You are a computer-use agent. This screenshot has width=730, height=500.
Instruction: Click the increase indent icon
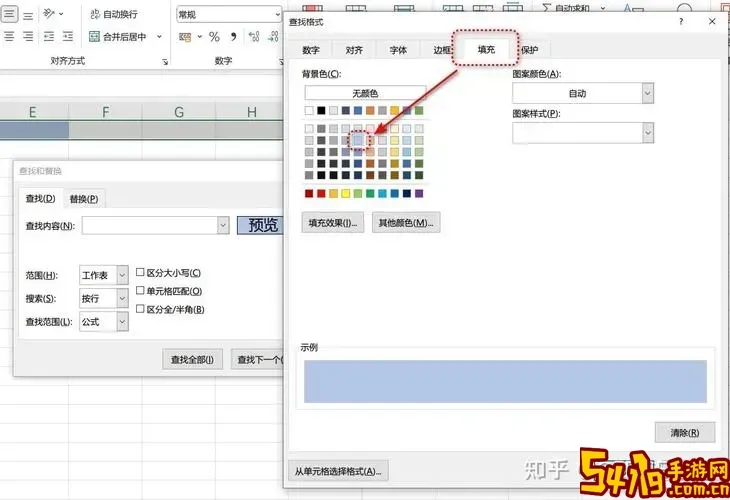pos(68,36)
